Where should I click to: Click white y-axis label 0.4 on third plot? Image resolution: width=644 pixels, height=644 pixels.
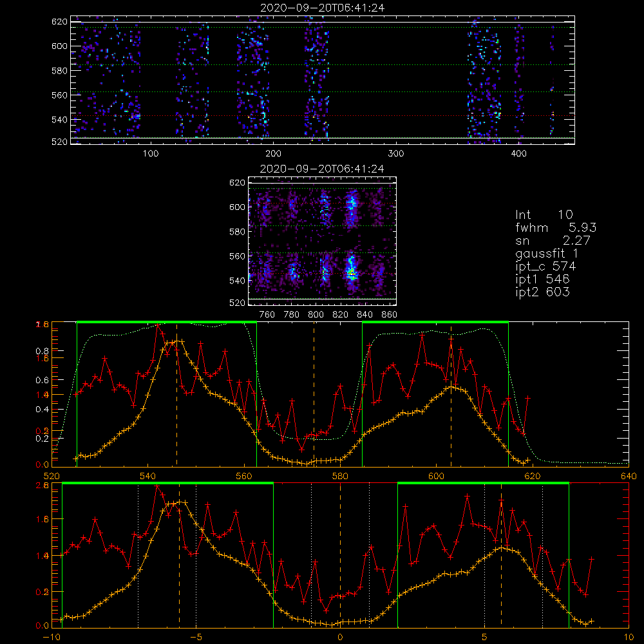coord(43,410)
